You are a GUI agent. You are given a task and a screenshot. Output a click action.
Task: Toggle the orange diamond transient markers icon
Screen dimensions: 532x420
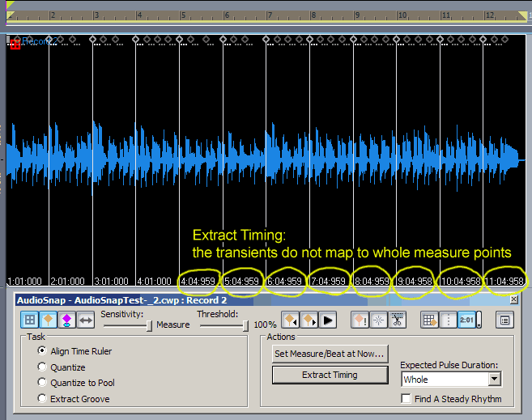pos(48,320)
